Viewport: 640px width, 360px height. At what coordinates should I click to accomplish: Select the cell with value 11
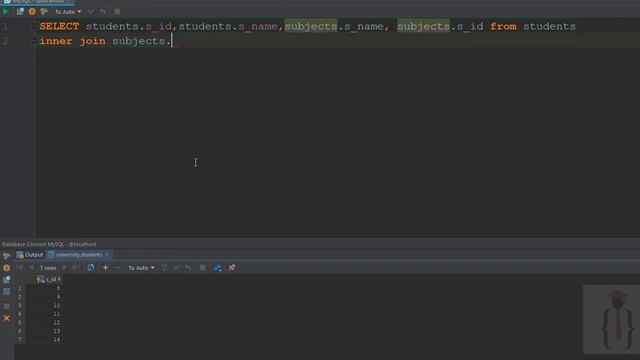coord(43,314)
